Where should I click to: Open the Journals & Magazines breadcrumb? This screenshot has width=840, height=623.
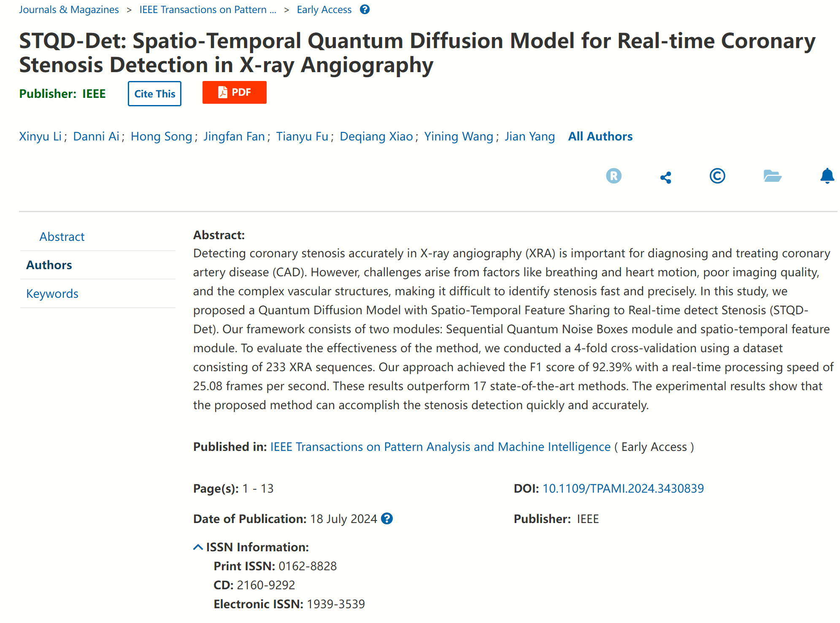point(69,9)
